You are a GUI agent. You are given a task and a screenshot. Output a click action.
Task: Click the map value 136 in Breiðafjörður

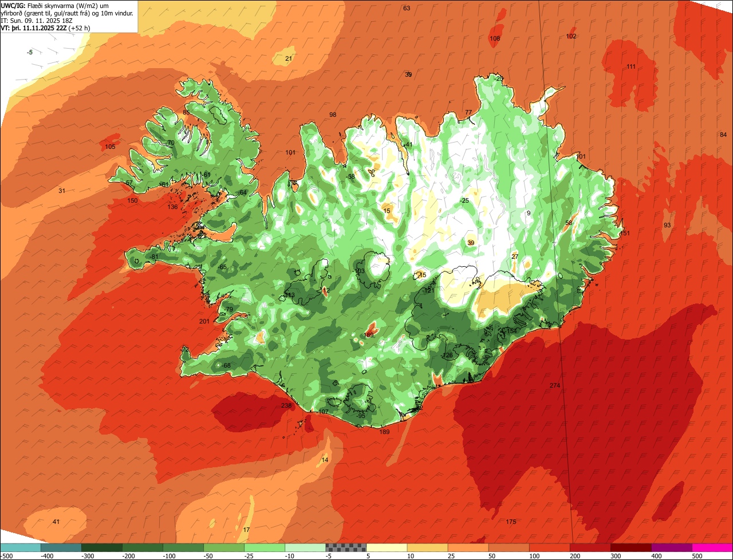pos(172,207)
